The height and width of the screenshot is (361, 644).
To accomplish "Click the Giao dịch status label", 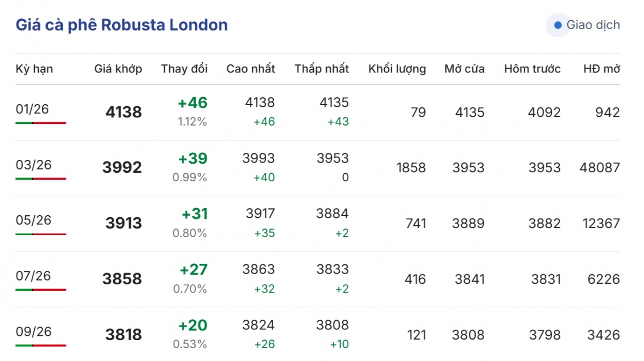I will click(x=593, y=25).
